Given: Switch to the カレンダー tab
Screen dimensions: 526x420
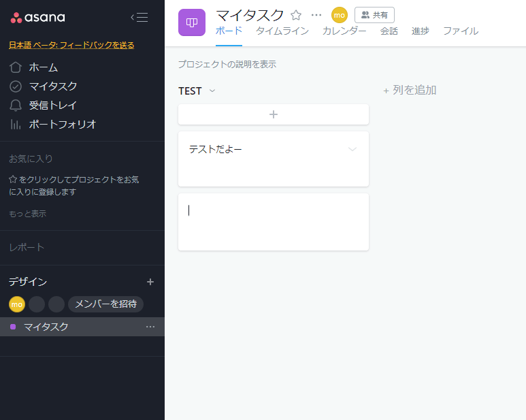Looking at the screenshot, I should (x=344, y=31).
